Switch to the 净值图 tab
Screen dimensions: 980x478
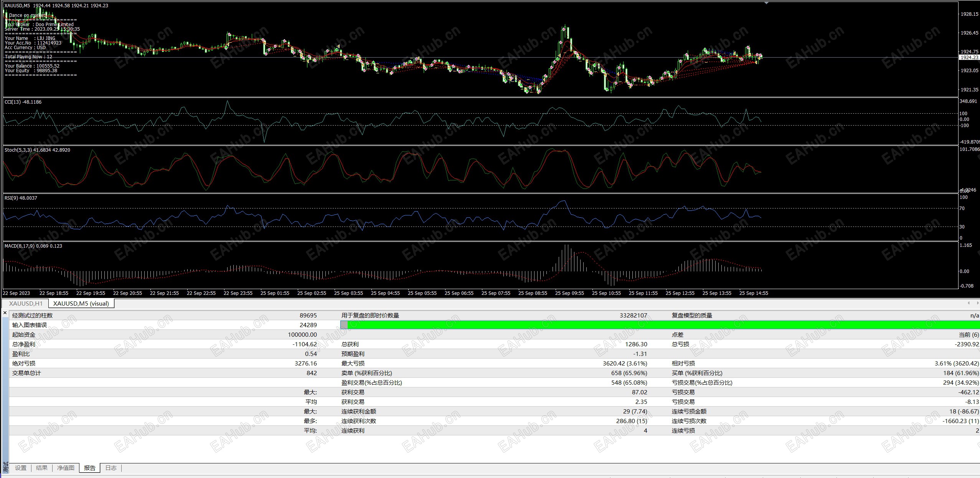pyautogui.click(x=66, y=468)
